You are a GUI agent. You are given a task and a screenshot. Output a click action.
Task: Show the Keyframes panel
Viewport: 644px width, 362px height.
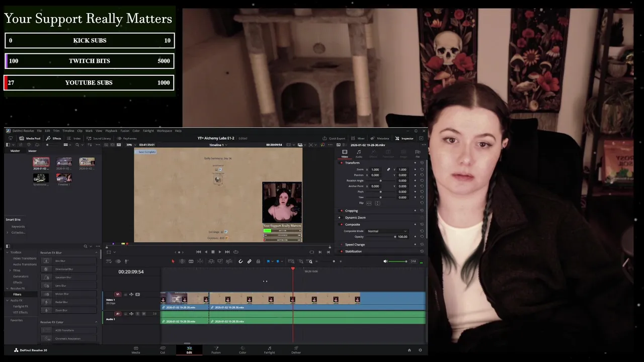pyautogui.click(x=127, y=138)
